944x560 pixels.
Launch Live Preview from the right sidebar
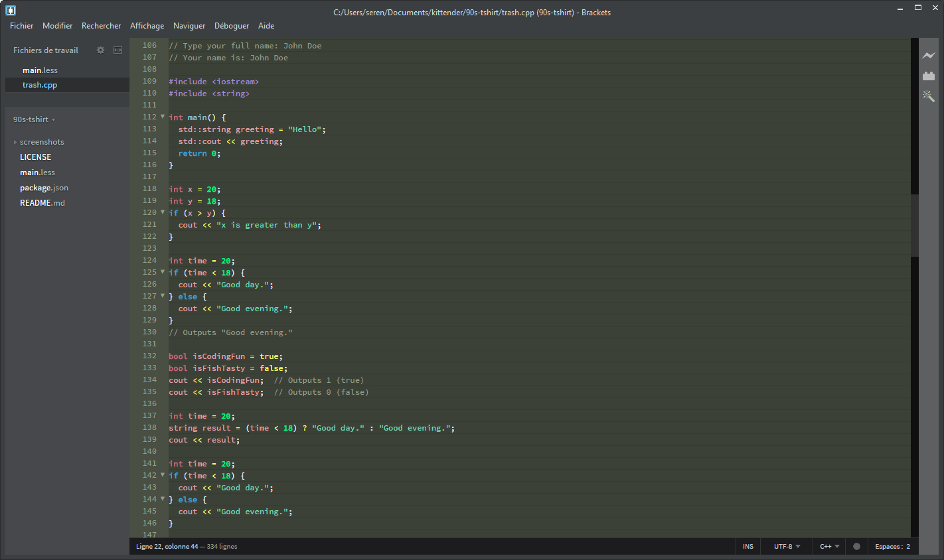tap(929, 56)
